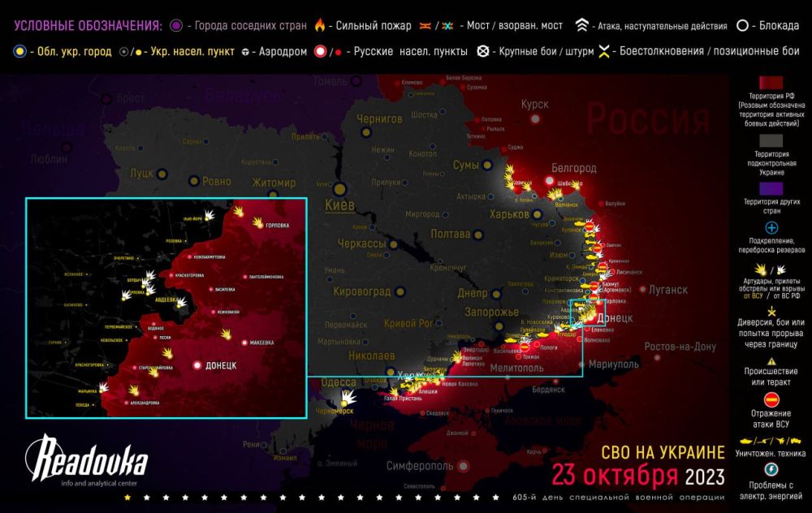Click the explosion marker near Черноморск
The image size is (812, 513).
tap(348, 398)
